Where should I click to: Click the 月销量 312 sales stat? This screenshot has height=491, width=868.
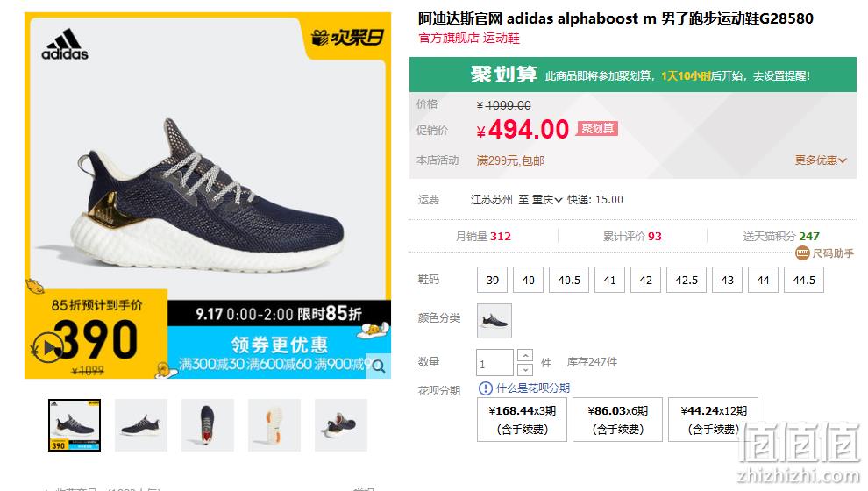coord(483,237)
